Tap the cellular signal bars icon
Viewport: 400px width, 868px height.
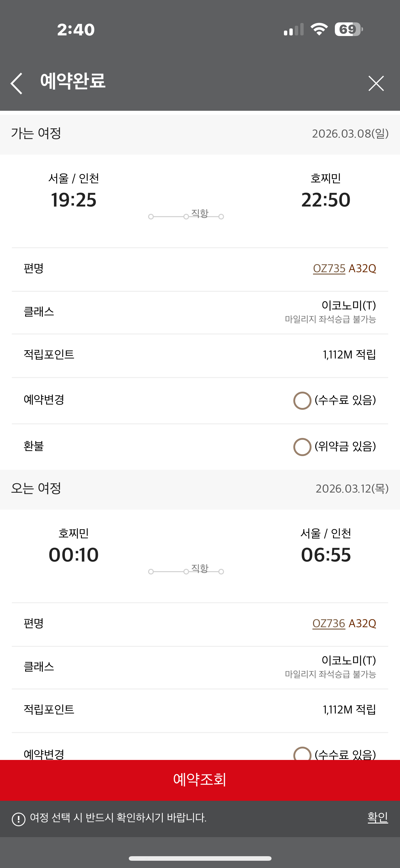click(293, 30)
